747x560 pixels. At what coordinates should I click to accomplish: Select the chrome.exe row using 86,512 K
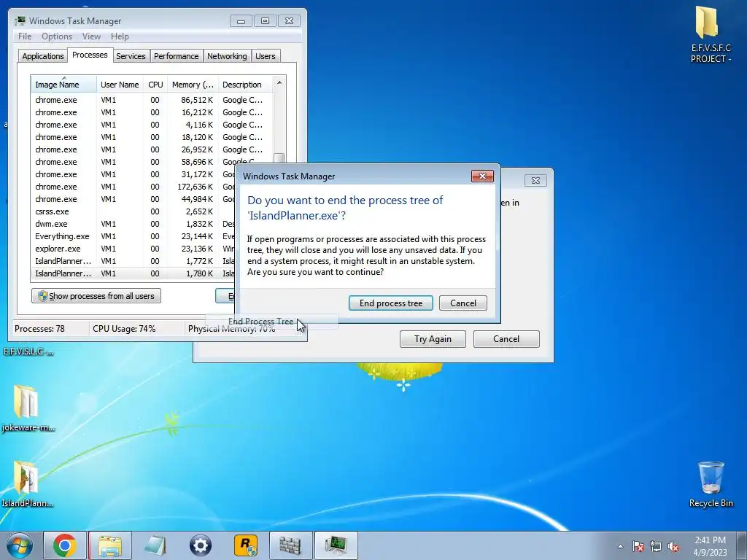click(152, 100)
